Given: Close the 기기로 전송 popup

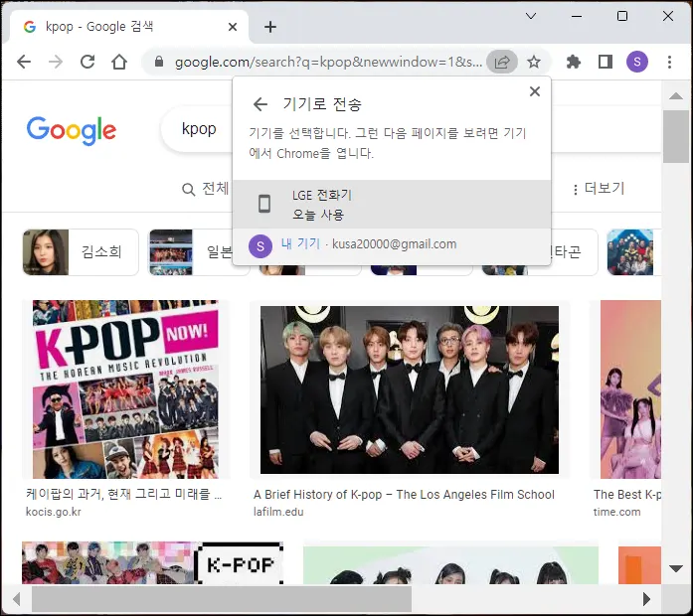Looking at the screenshot, I should [535, 91].
